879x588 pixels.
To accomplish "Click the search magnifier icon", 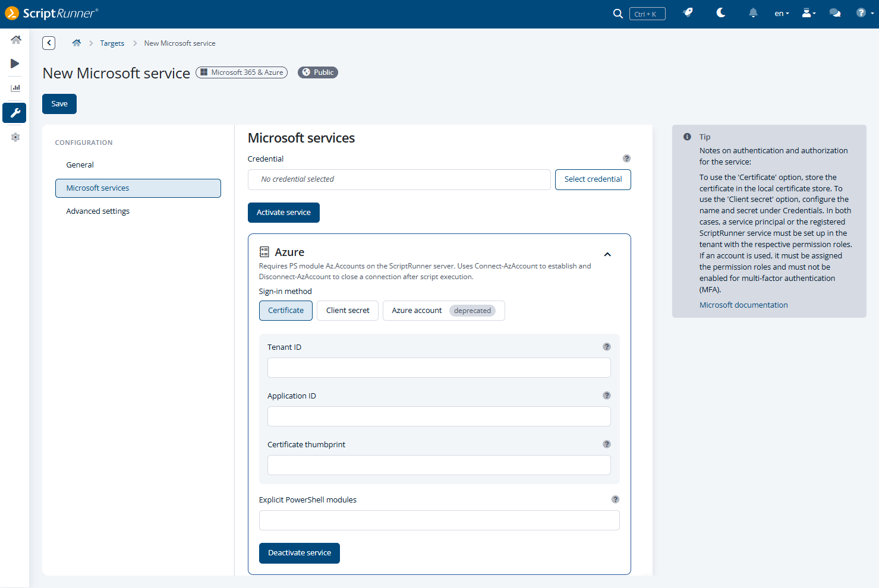I will (x=617, y=14).
